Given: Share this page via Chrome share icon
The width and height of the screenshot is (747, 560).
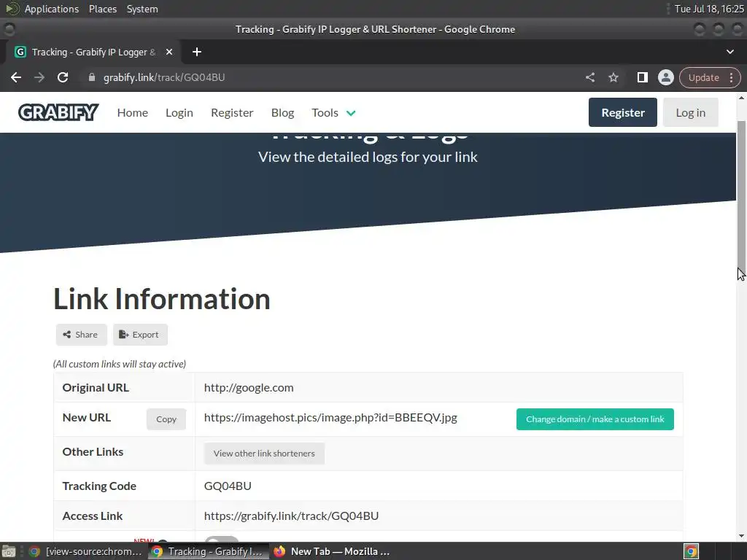Looking at the screenshot, I should pyautogui.click(x=590, y=77).
